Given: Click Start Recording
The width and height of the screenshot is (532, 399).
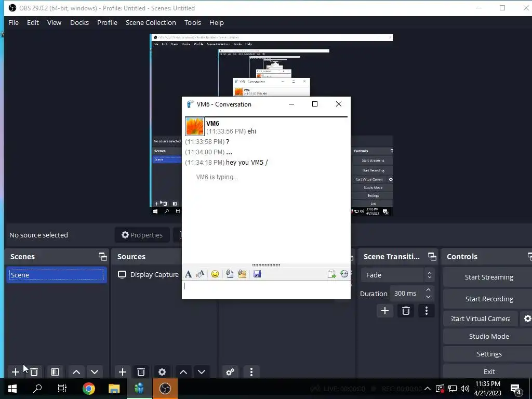Looking at the screenshot, I should pyautogui.click(x=488, y=299).
